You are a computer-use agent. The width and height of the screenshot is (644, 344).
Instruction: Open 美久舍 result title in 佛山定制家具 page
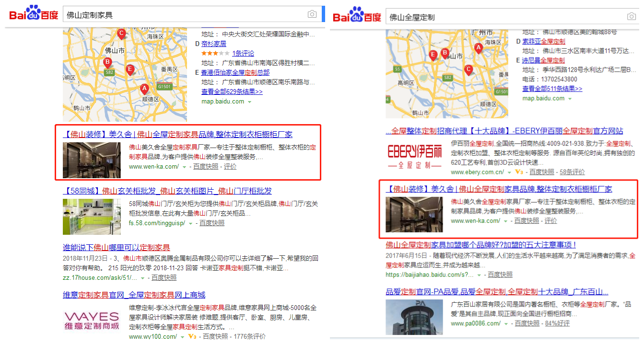[x=177, y=135]
